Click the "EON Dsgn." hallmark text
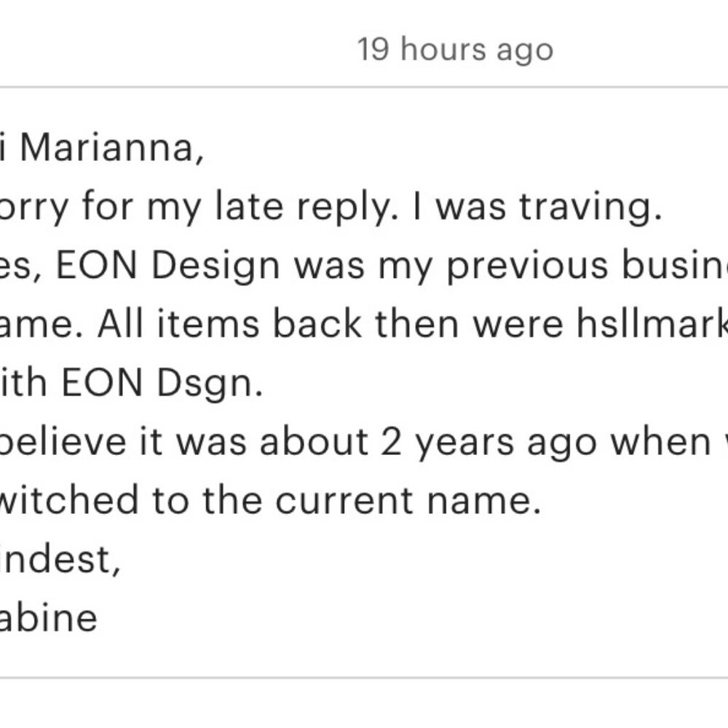 162,384
